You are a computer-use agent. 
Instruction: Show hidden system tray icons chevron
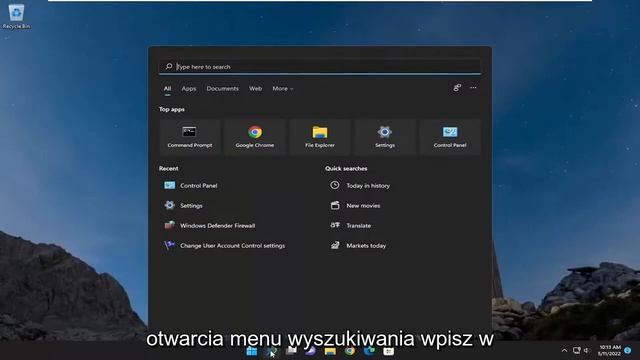564,351
